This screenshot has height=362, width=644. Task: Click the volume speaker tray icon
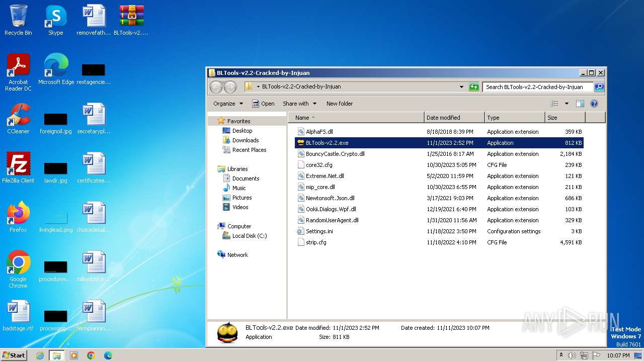(572, 355)
